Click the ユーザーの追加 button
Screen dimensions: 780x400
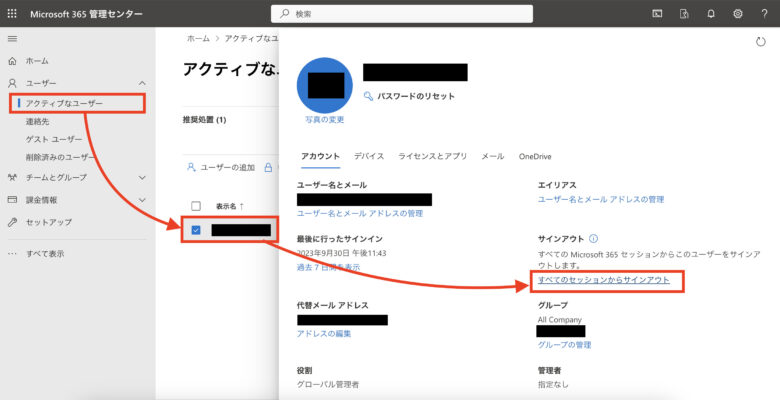(x=220, y=167)
